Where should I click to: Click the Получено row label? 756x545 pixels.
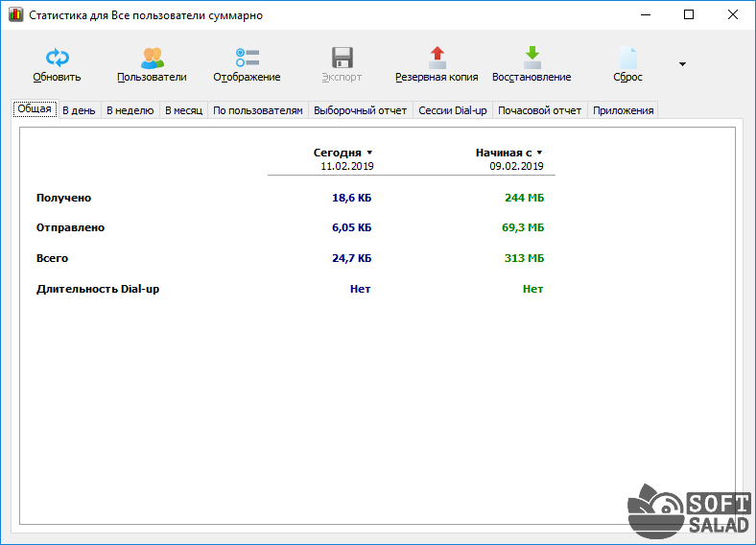pos(63,198)
